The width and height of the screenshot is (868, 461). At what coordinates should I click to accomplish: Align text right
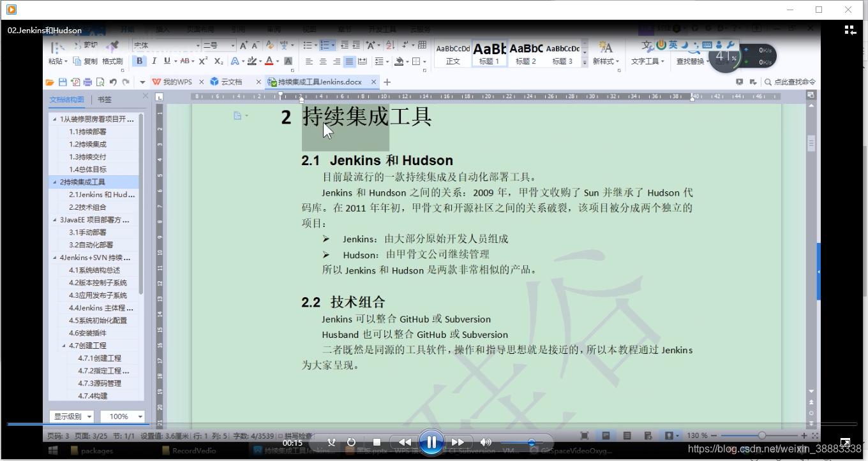336,61
